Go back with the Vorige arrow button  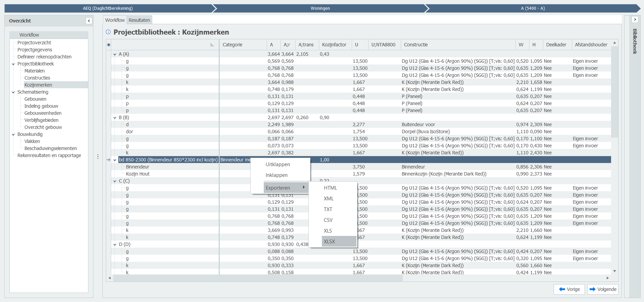(x=569, y=289)
